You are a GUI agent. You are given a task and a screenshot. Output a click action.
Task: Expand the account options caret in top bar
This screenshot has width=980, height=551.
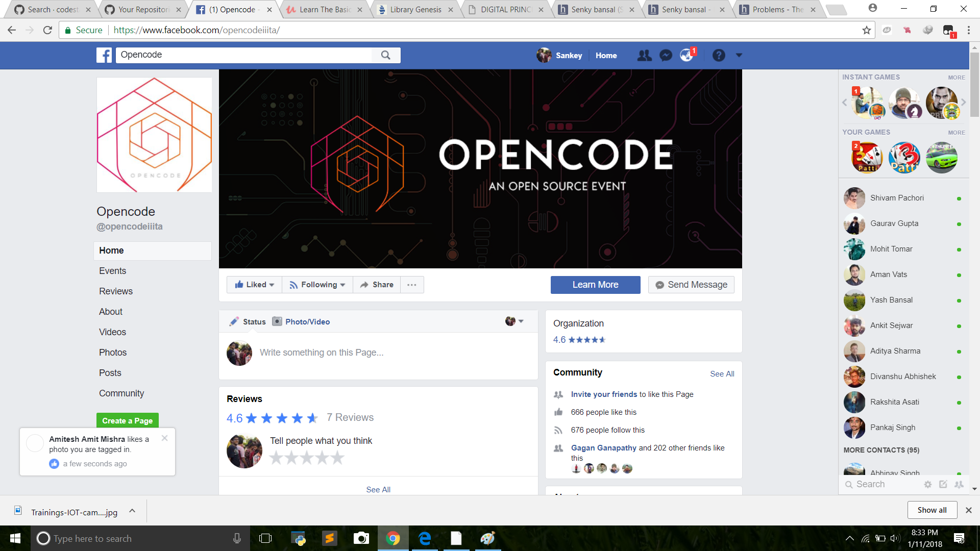pos(739,55)
